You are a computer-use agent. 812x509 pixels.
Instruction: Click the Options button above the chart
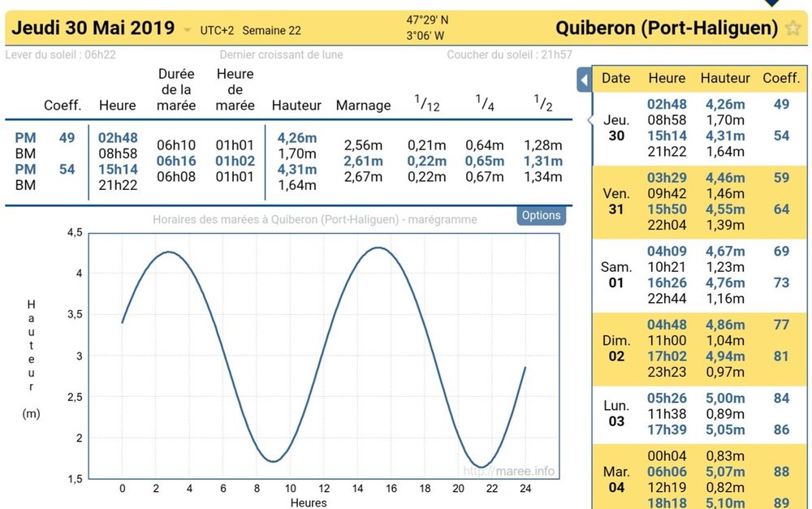pos(541,215)
